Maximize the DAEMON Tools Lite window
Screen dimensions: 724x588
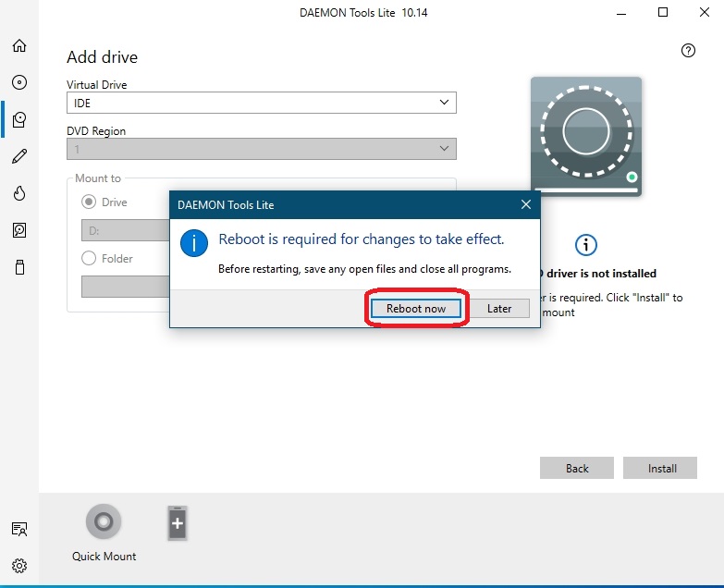point(663,12)
